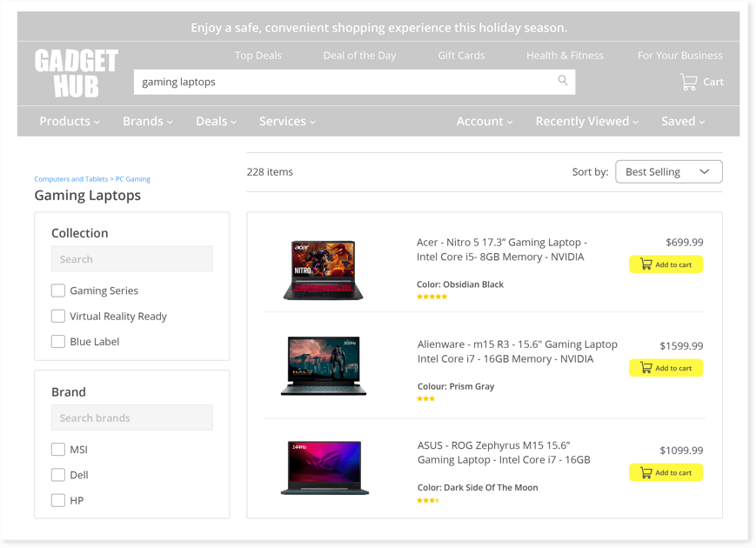Check the Blue Label checkbox
Viewport: 756px width, 548px height.
(58, 342)
